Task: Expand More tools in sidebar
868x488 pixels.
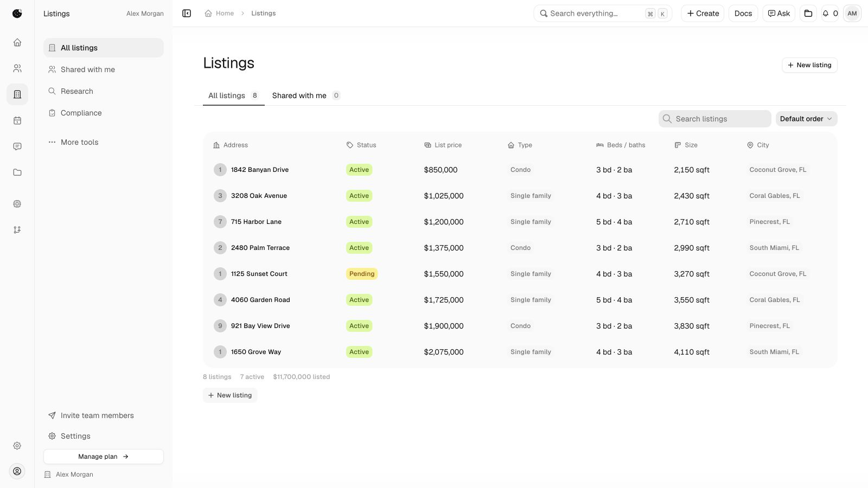Action: click(x=103, y=142)
